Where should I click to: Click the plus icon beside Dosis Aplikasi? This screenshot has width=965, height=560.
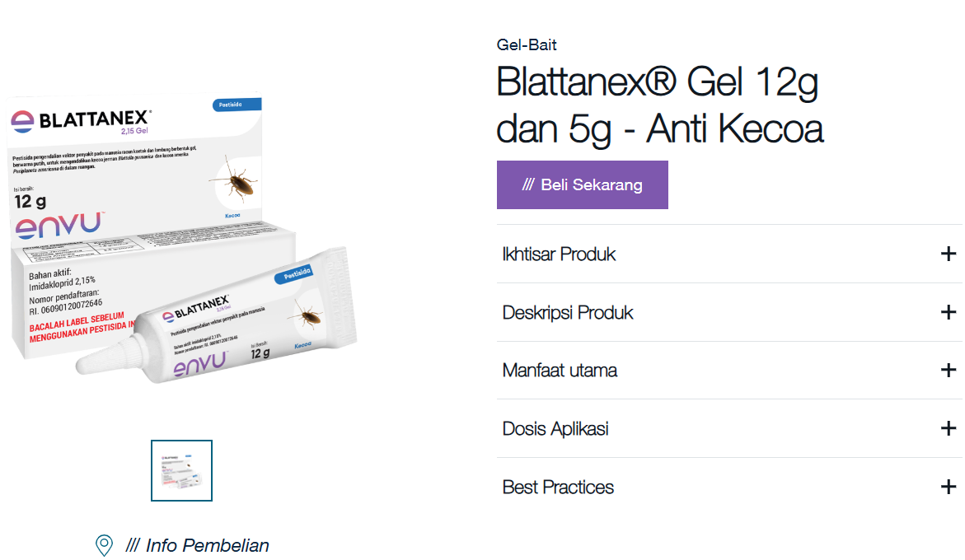(x=949, y=428)
